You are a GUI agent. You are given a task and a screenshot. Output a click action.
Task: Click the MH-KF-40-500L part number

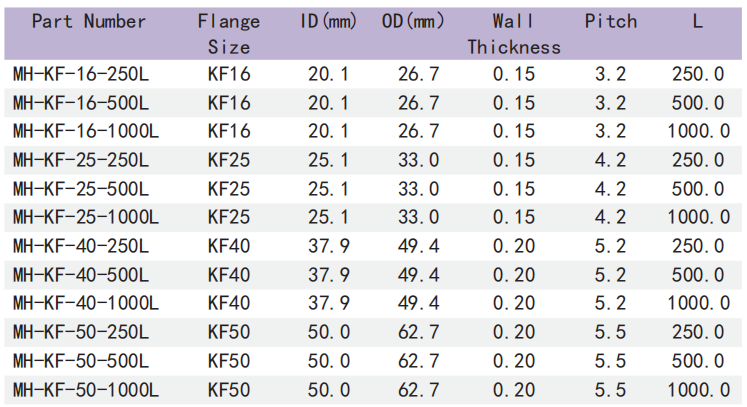(x=81, y=274)
